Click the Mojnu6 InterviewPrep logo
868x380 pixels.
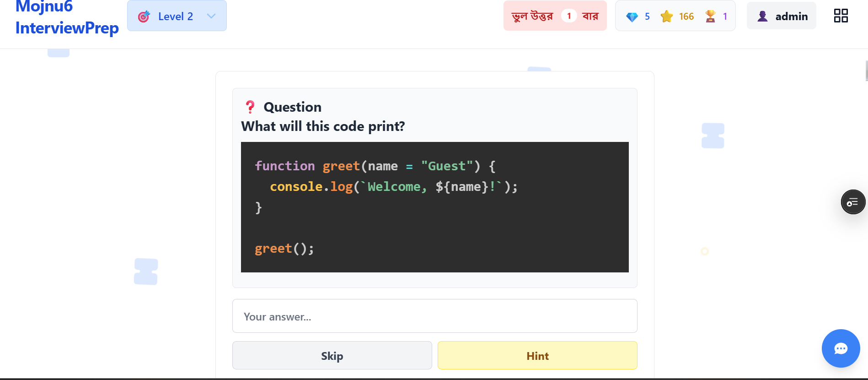(x=67, y=17)
